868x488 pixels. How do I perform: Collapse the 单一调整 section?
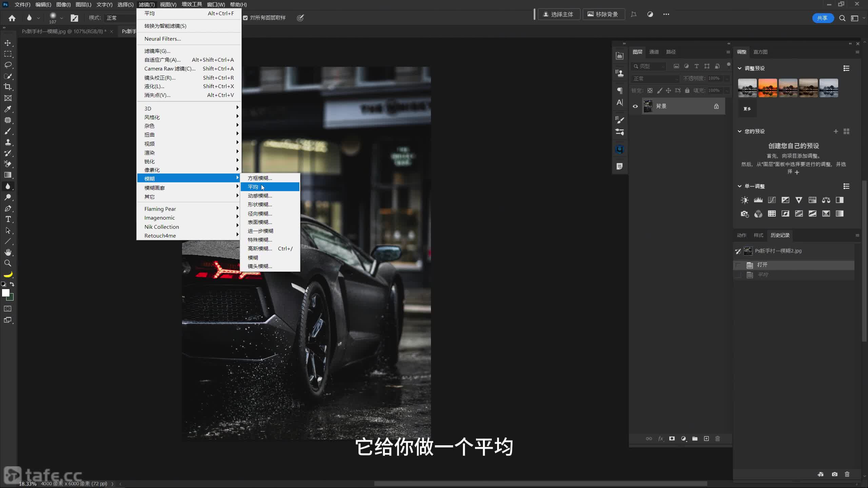coord(739,186)
